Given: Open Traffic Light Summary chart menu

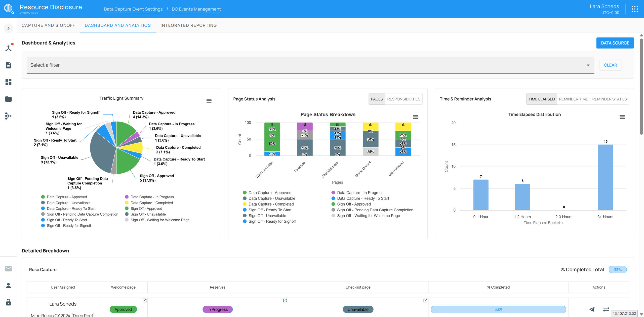Looking at the screenshot, I should click(209, 101).
